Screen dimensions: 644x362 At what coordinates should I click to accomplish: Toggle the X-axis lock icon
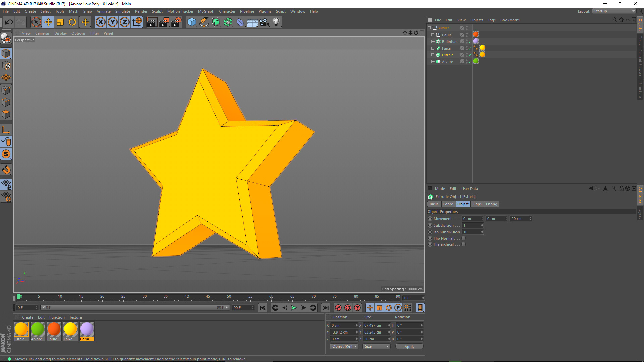(100, 22)
